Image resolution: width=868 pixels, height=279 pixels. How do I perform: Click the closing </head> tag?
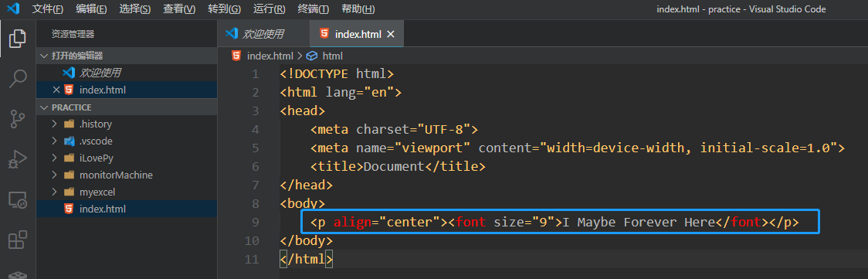[307, 185]
